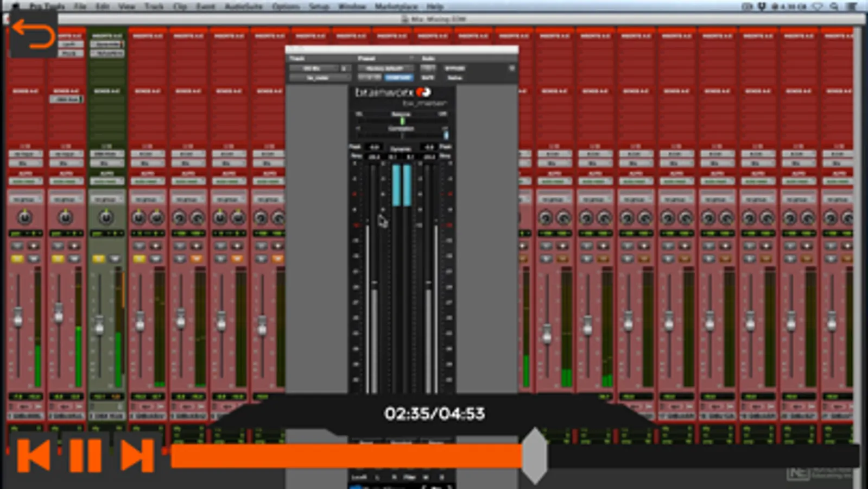Click the first insert slot on the green highlighted channel
This screenshot has width=868, height=489.
coord(106,44)
